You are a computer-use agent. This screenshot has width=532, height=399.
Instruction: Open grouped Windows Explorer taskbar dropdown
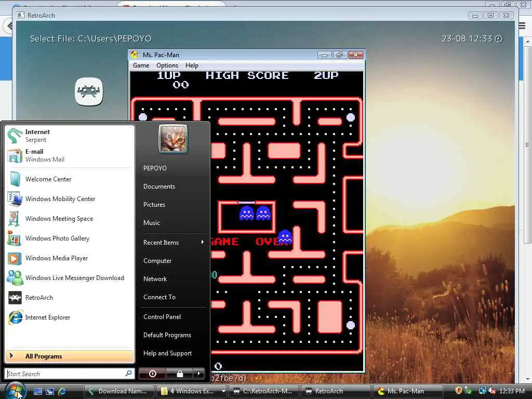pos(223,391)
